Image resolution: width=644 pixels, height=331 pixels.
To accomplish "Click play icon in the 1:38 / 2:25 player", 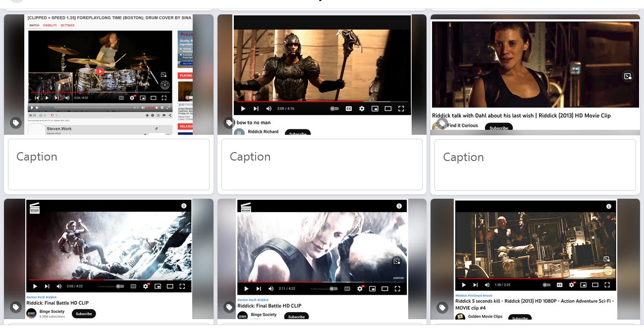I will point(464,285).
